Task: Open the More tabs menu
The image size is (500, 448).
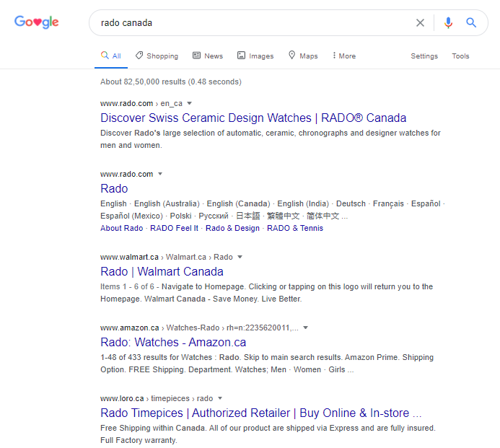Action: pos(343,56)
